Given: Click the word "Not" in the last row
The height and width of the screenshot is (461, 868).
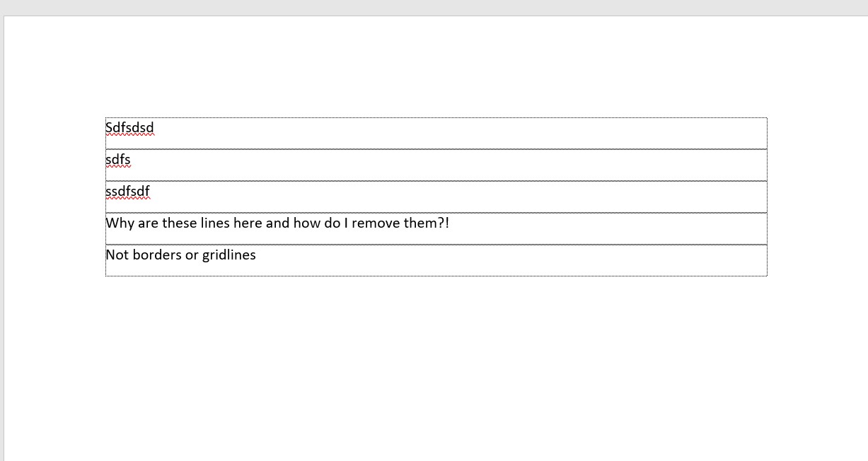Looking at the screenshot, I should (x=117, y=255).
